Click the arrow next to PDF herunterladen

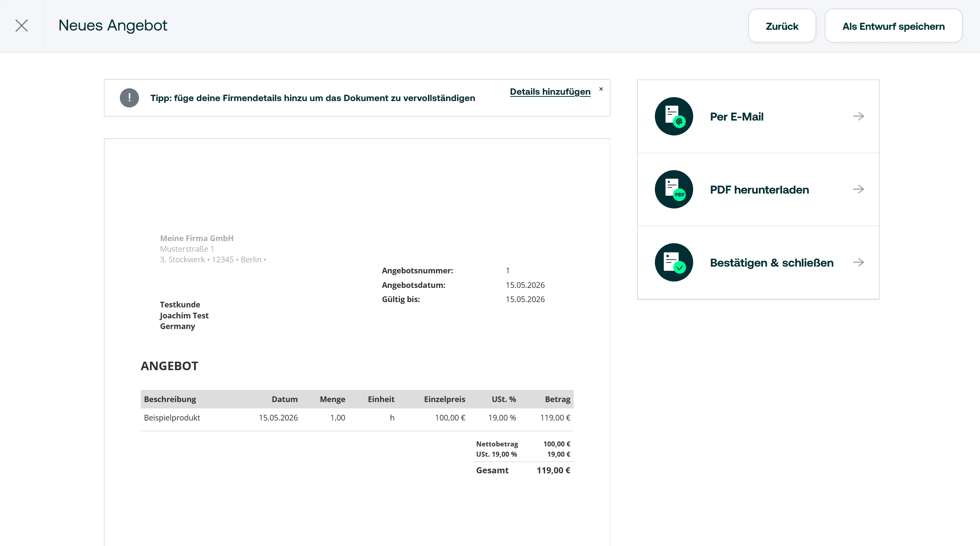(858, 189)
